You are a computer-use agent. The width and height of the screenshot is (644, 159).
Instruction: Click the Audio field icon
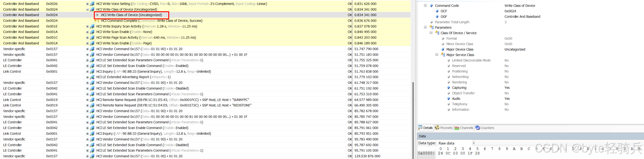(x=449, y=99)
